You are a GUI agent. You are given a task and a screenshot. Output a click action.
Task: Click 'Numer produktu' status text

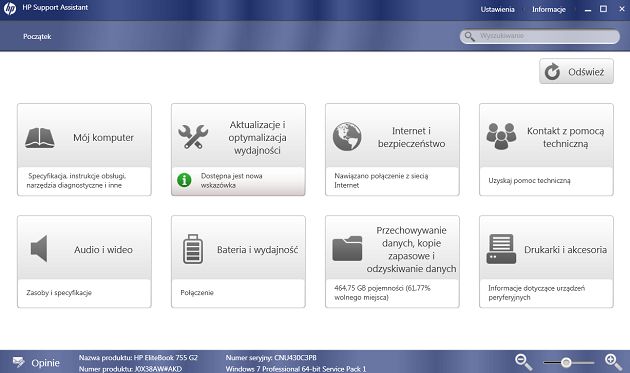pyautogui.click(x=130, y=369)
